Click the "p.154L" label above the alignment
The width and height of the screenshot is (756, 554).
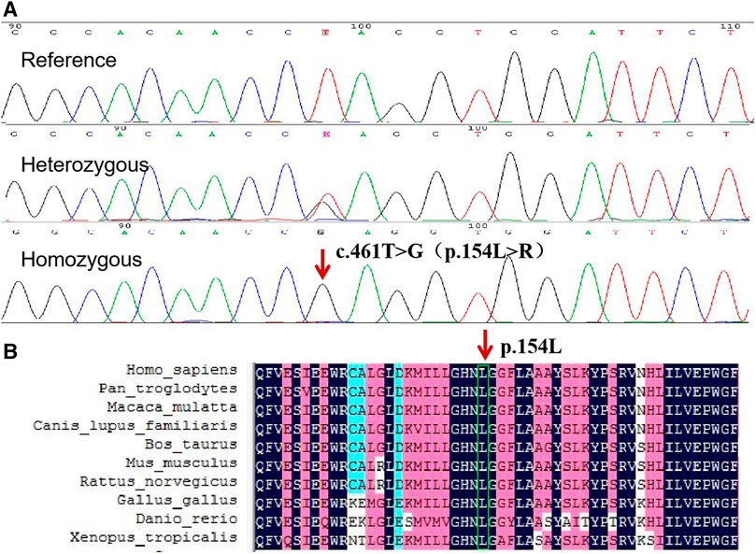pyautogui.click(x=531, y=347)
